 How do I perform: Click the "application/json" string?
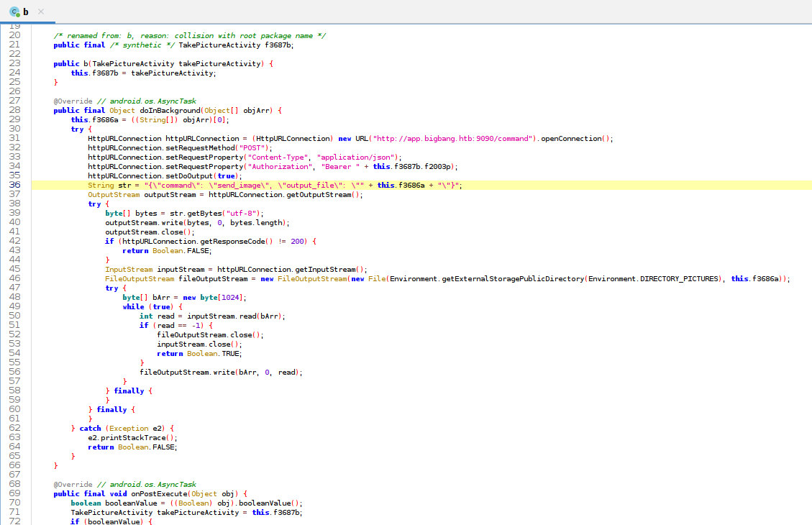coord(356,157)
